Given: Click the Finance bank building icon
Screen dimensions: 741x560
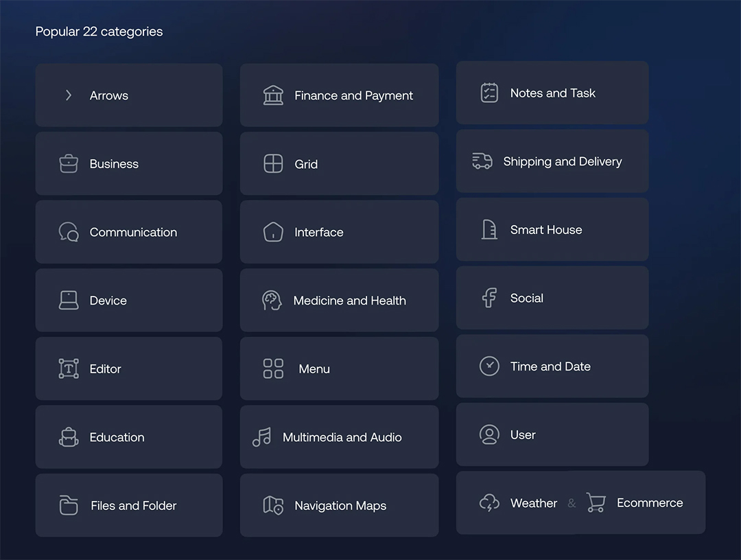Looking at the screenshot, I should [273, 95].
